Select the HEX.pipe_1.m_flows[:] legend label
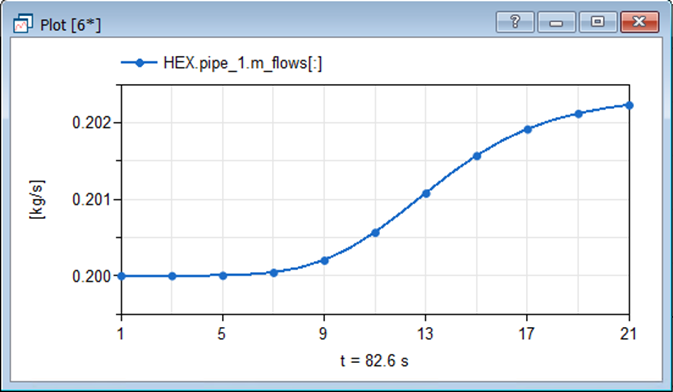Screen dimensions: 673x392 click(x=243, y=63)
